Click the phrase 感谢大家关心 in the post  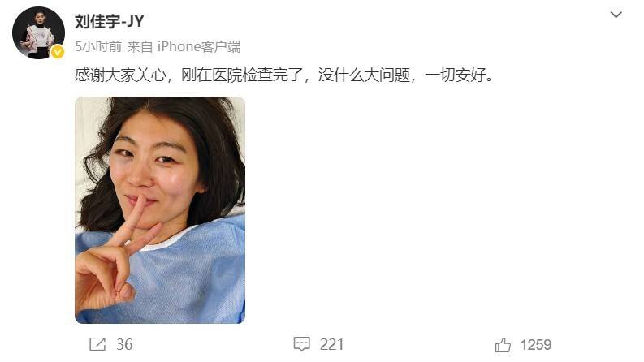(120, 75)
